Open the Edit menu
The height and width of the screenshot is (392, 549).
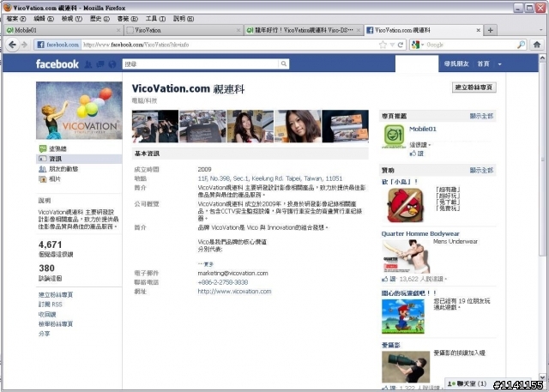44,19
